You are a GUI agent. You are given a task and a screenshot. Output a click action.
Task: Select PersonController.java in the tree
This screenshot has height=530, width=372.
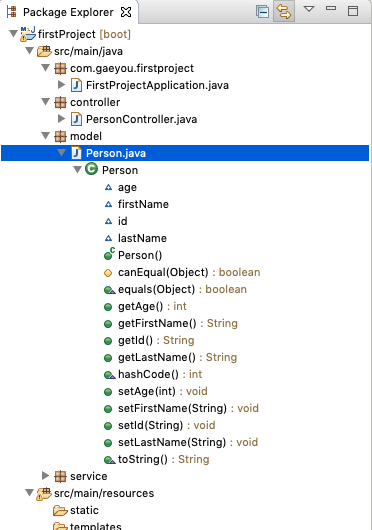tap(142, 119)
